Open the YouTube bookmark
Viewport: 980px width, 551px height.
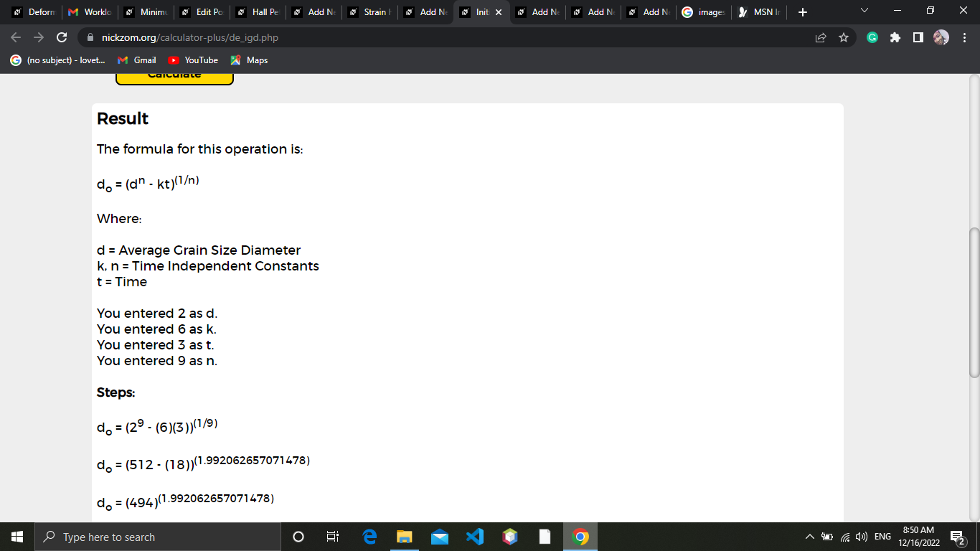point(193,60)
